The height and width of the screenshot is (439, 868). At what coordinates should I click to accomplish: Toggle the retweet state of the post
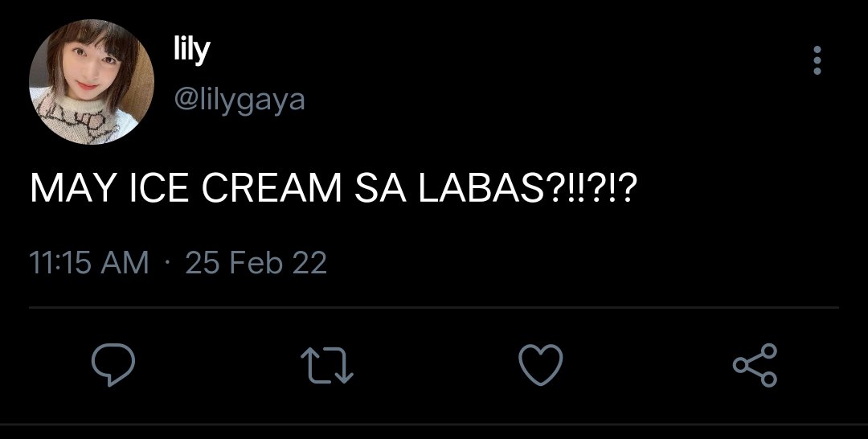326,365
